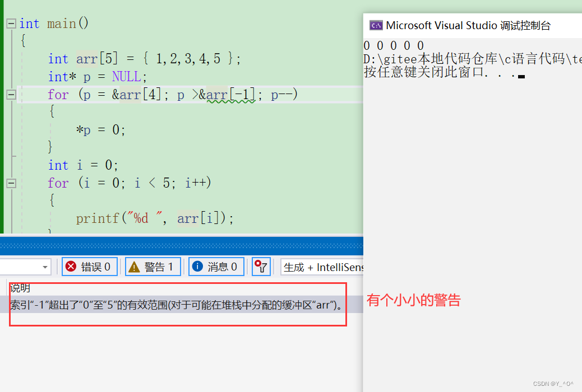Click the red error icon in 错误 button
Image resolution: width=582 pixels, height=392 pixels.
click(x=71, y=266)
